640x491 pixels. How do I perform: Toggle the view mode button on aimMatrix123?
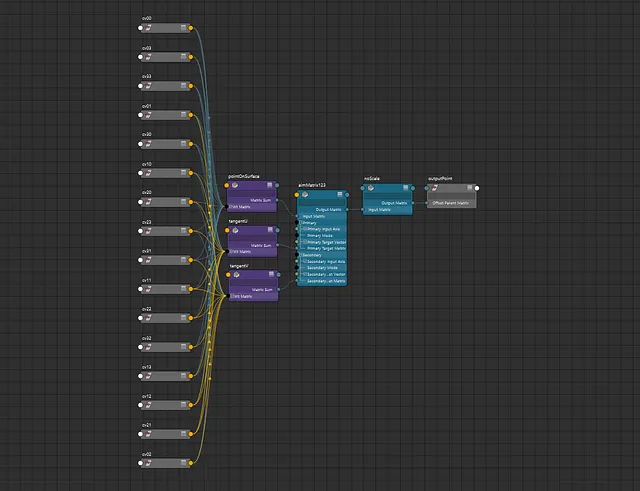click(x=338, y=195)
